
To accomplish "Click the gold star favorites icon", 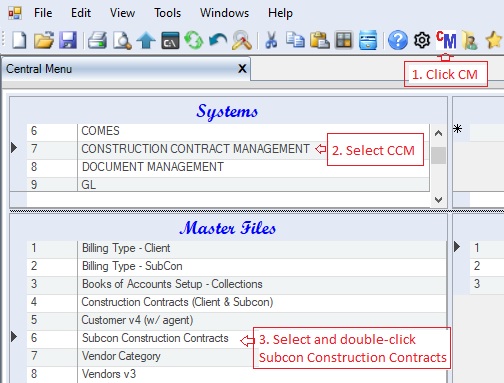I will pos(494,40).
